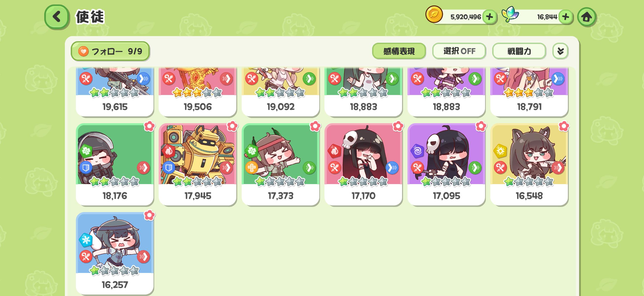Add crystals with the plus beside 16,844
Screen dimensions: 644x296
(x=565, y=17)
